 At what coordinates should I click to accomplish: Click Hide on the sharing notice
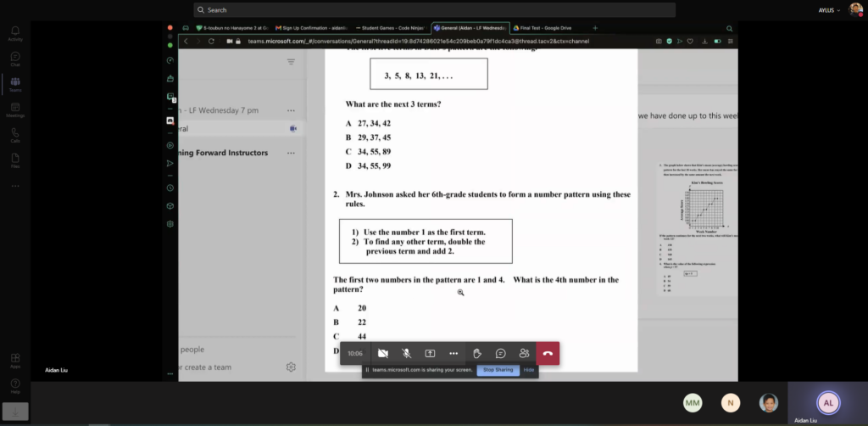coord(529,369)
